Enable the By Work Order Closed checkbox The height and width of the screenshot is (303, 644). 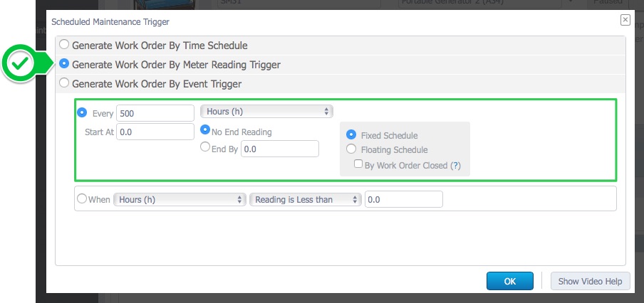click(358, 164)
